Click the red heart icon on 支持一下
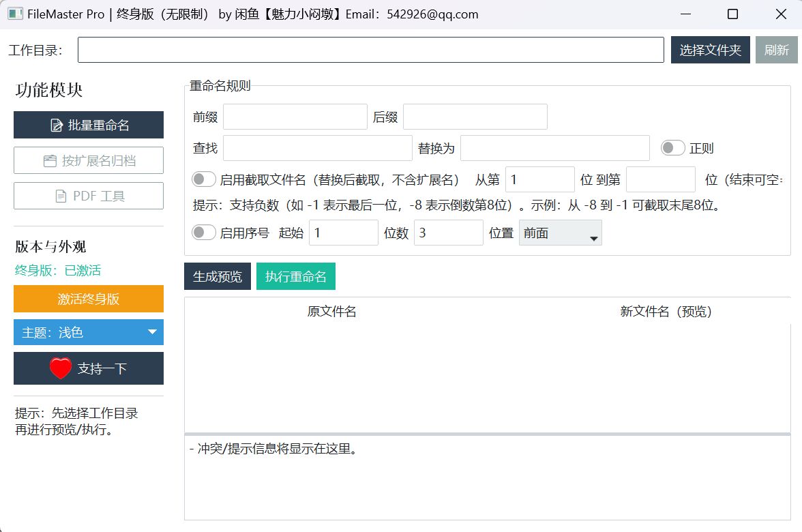The height and width of the screenshot is (532, 802). point(61,368)
